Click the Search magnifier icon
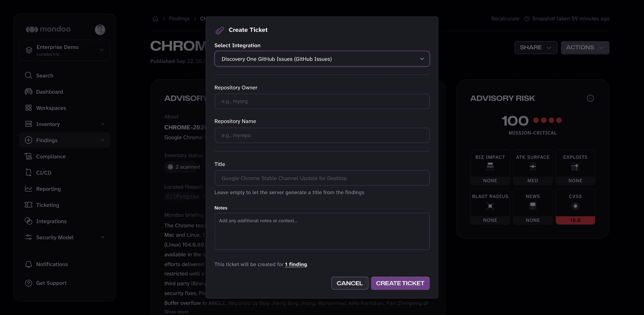 tap(29, 75)
